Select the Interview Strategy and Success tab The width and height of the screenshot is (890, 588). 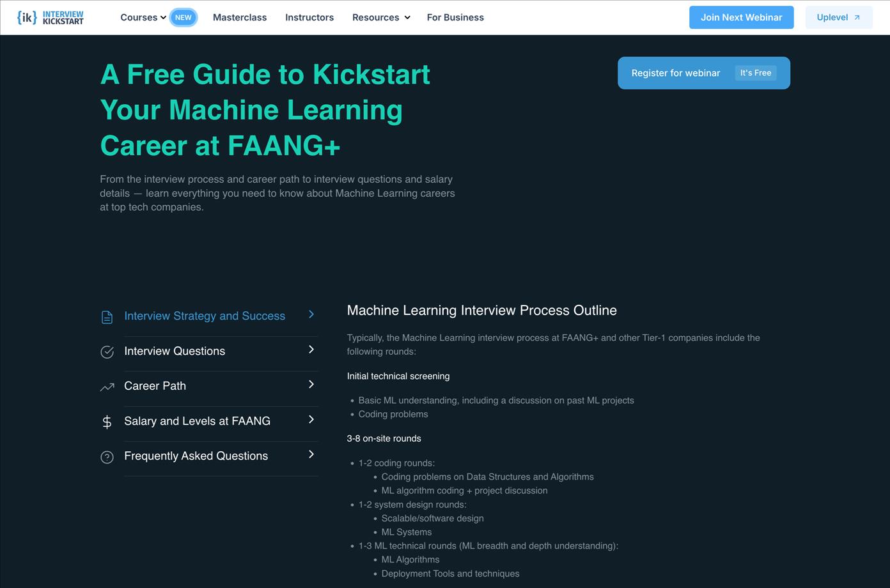205,316
